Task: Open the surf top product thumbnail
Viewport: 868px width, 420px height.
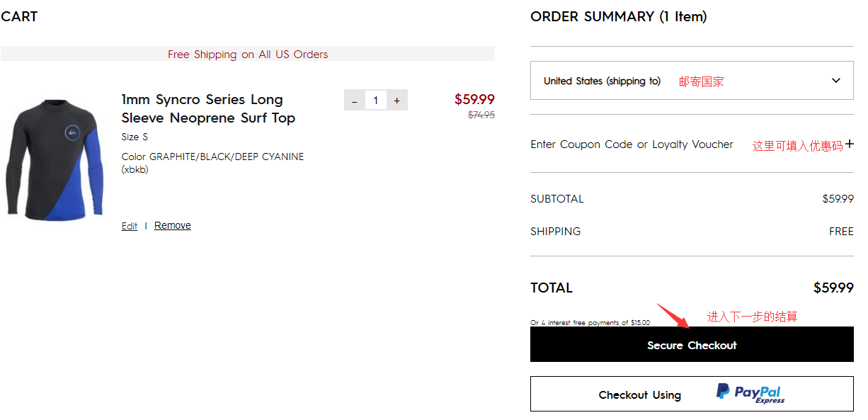Action: tap(55, 161)
